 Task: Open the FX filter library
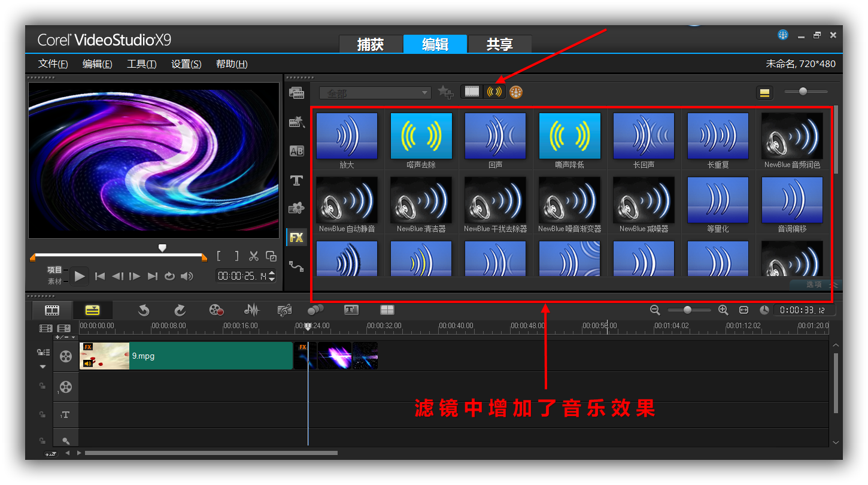pos(296,238)
